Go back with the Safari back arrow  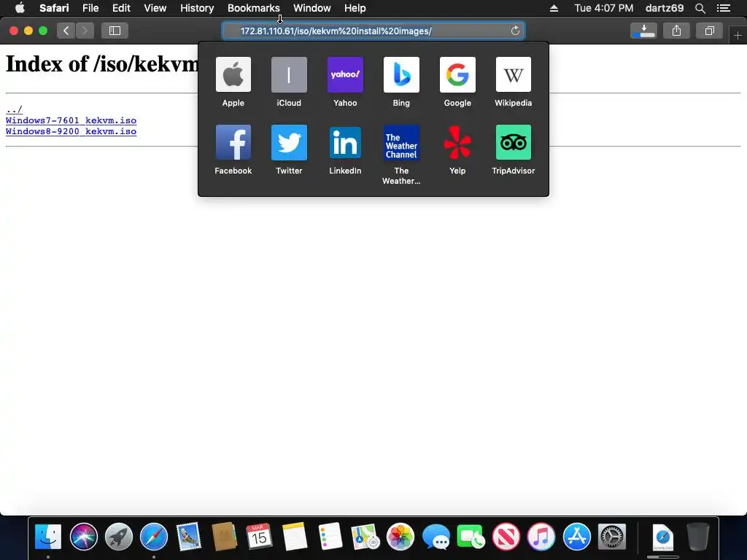pos(66,31)
